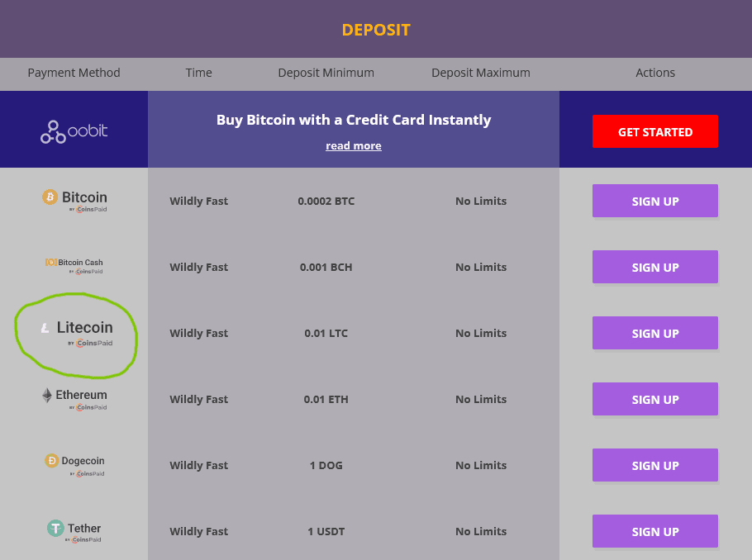Click 'No Limits' in the Bitcoin Cash row

click(481, 267)
